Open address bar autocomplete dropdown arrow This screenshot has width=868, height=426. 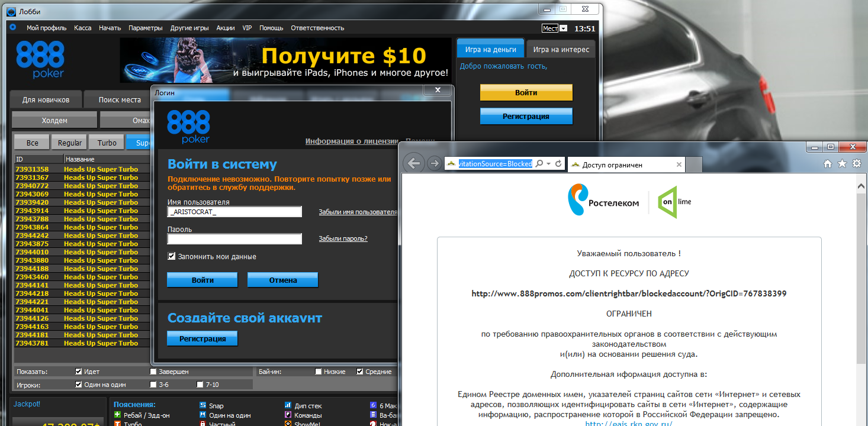click(x=549, y=164)
